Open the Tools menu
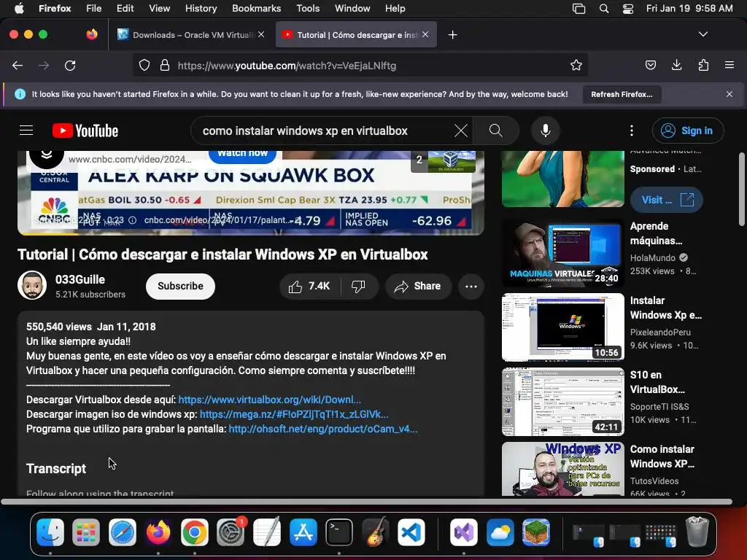Screen dimensions: 747x560 point(308,9)
